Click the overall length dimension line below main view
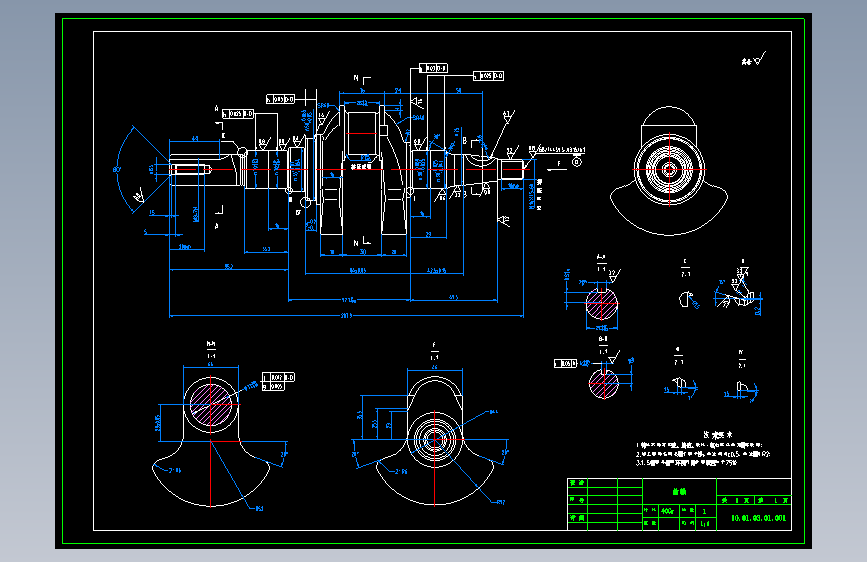This screenshot has height=562, width=867. 346,316
